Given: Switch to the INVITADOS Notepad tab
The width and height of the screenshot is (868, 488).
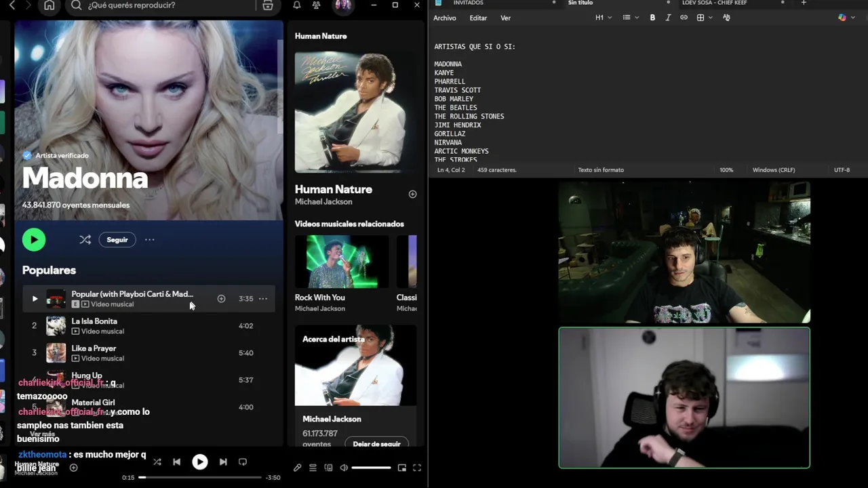Looking at the screenshot, I should [x=469, y=3].
